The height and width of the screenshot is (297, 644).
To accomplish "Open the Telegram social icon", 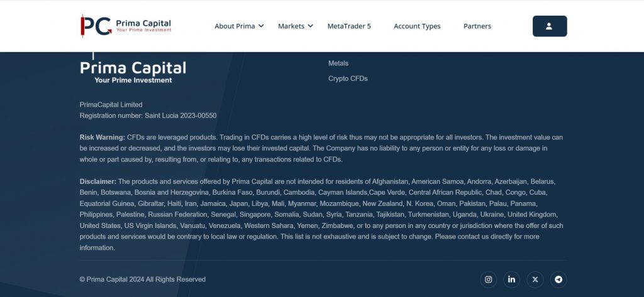I will coord(558,279).
